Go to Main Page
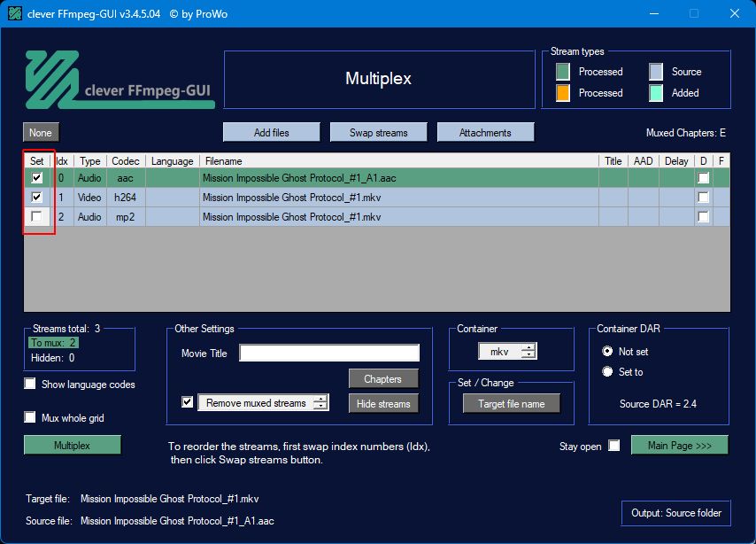This screenshot has width=756, height=544. tap(679, 445)
